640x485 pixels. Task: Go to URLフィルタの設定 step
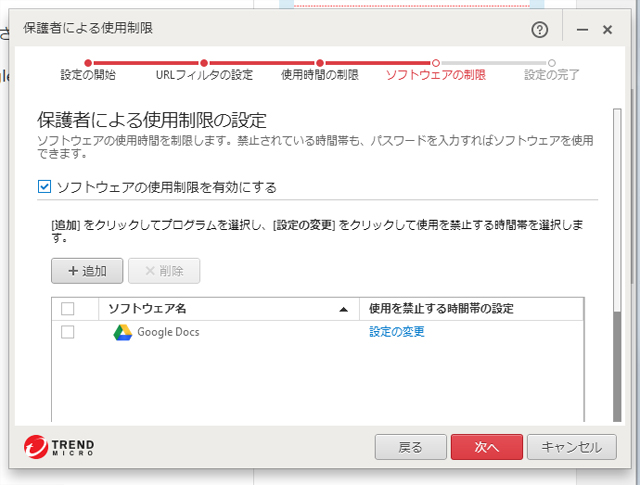click(x=204, y=74)
